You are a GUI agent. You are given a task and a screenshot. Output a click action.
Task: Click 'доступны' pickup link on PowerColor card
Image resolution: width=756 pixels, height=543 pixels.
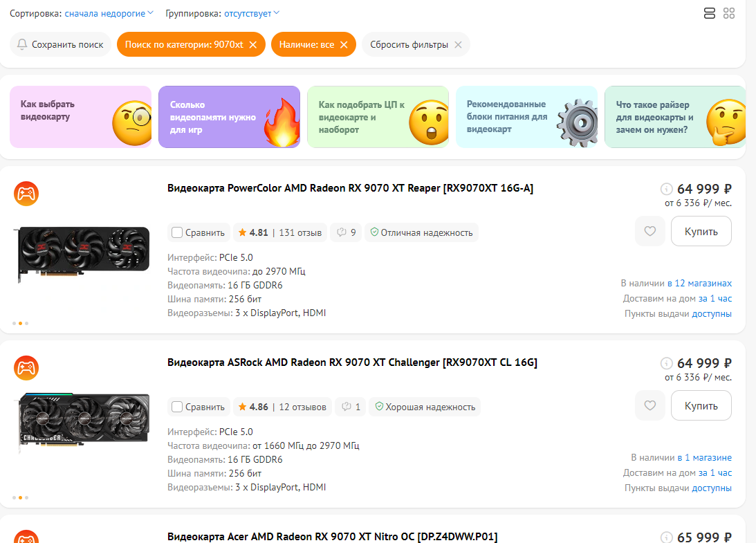[x=712, y=314]
